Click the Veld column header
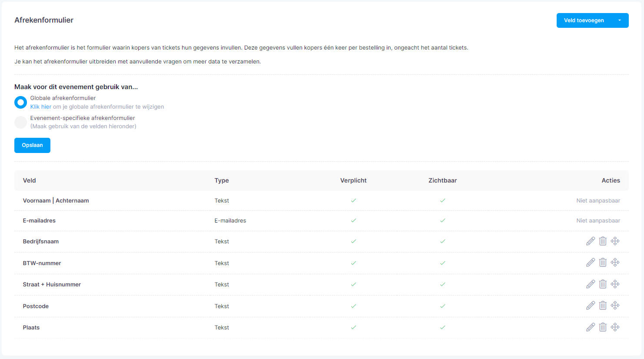This screenshot has width=644, height=359. coord(30,180)
